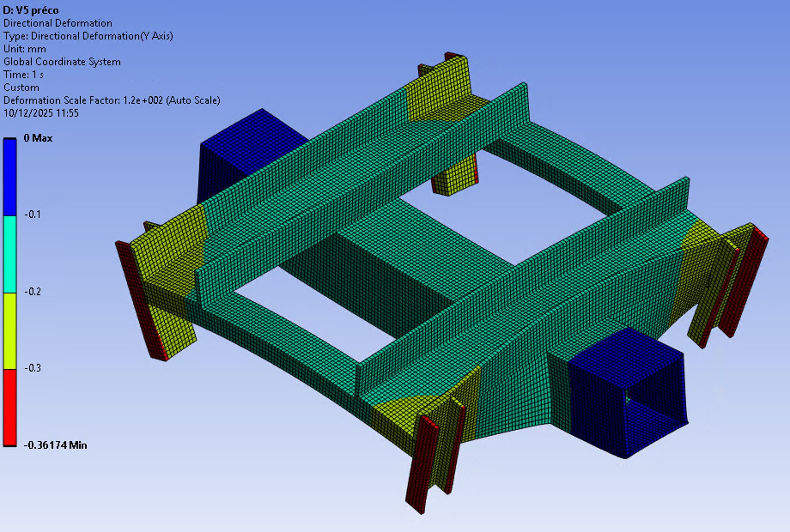Image resolution: width=790 pixels, height=532 pixels.
Task: Select the -0.1 legend value
Action: [x=33, y=214]
